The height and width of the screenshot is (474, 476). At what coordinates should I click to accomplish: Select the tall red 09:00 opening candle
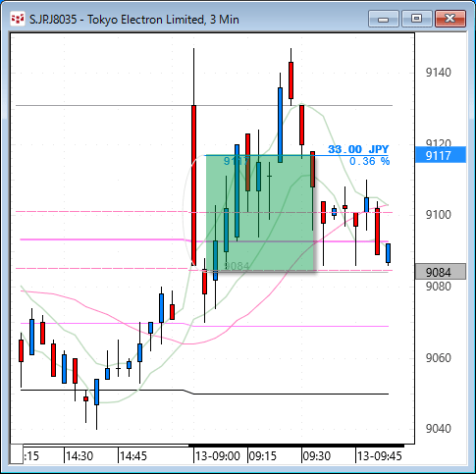pos(194,185)
